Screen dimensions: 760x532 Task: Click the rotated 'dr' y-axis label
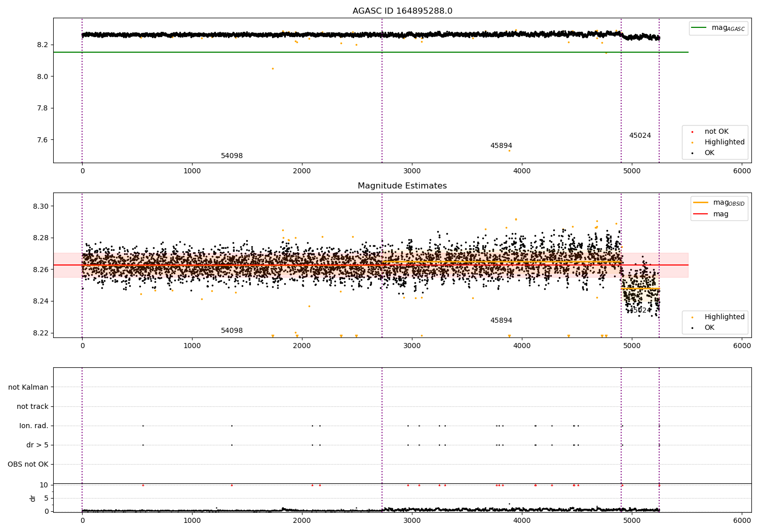[x=33, y=498]
